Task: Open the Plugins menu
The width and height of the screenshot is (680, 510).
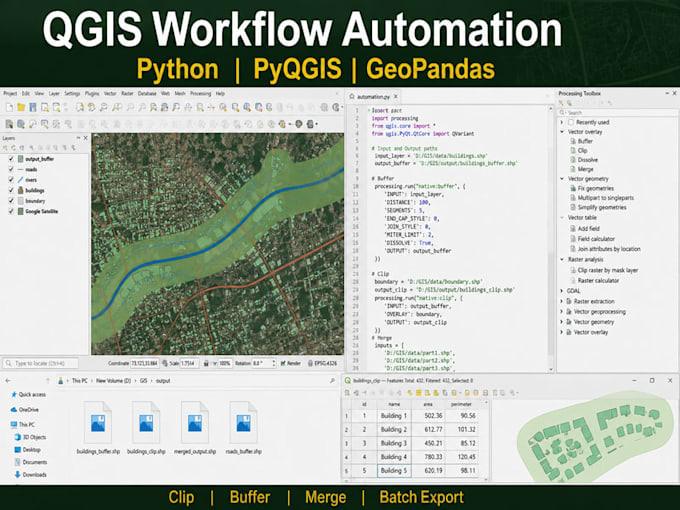Action: coord(92,94)
